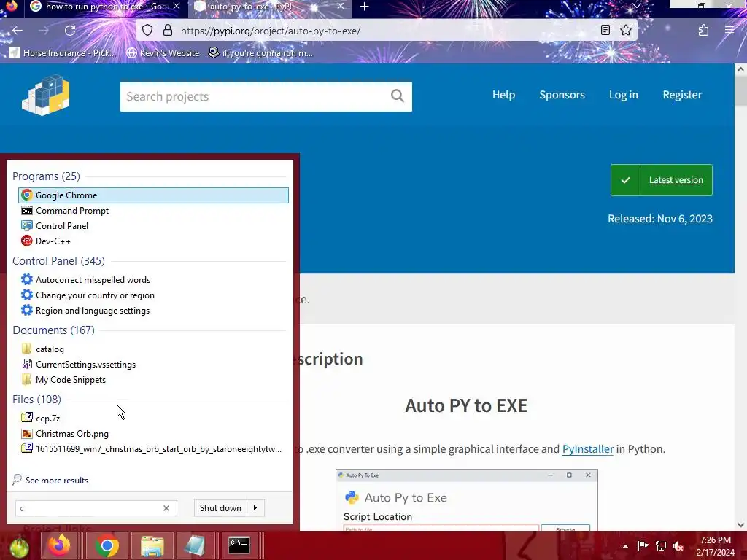The height and width of the screenshot is (560, 747).
Task: Close the 'how to run python to exe' tab
Action: (x=177, y=6)
